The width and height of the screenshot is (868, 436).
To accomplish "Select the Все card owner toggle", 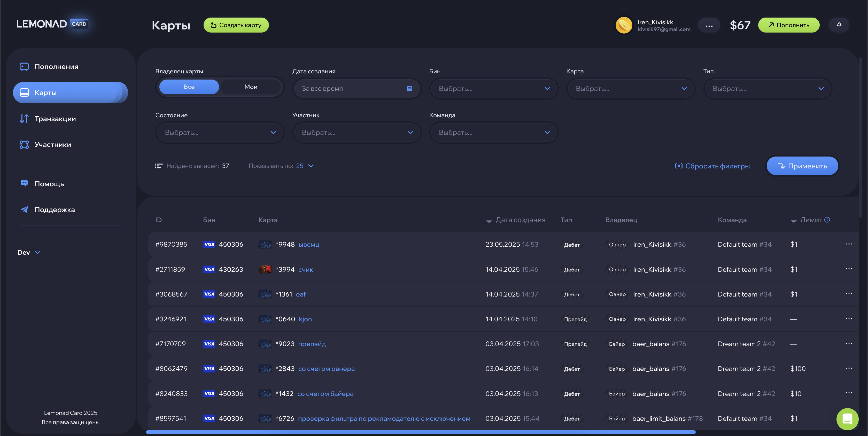I will pyautogui.click(x=189, y=87).
